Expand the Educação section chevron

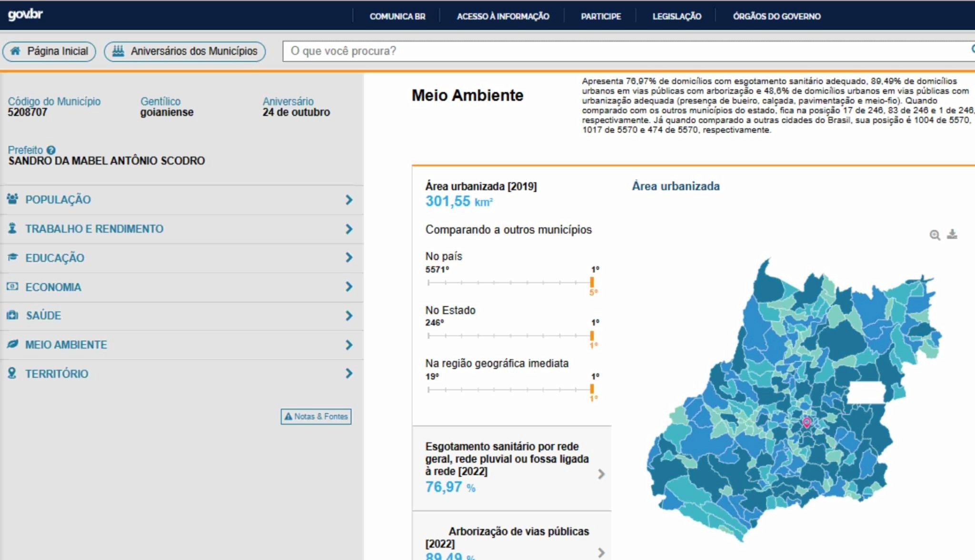point(349,257)
